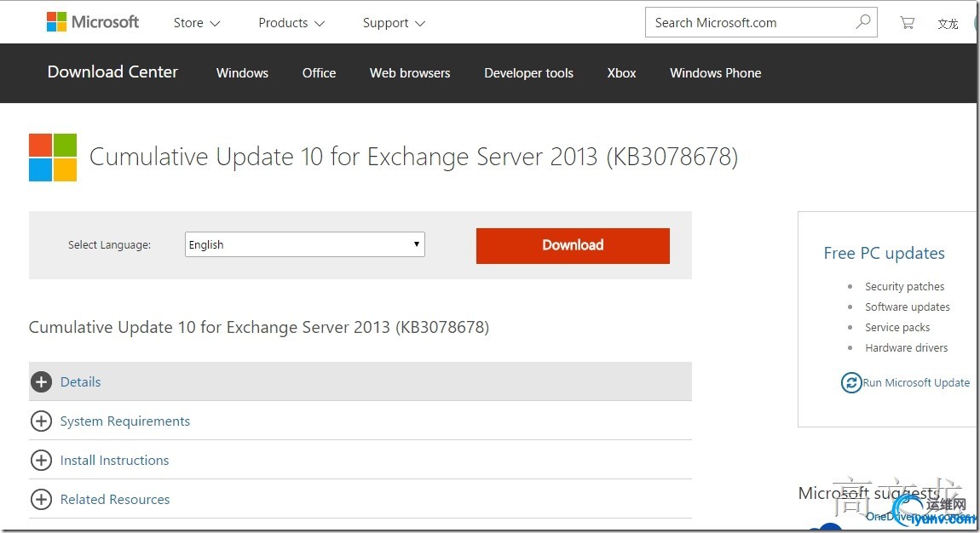
Task: Click the plus icon beside System Requirements
Action: tap(41, 421)
